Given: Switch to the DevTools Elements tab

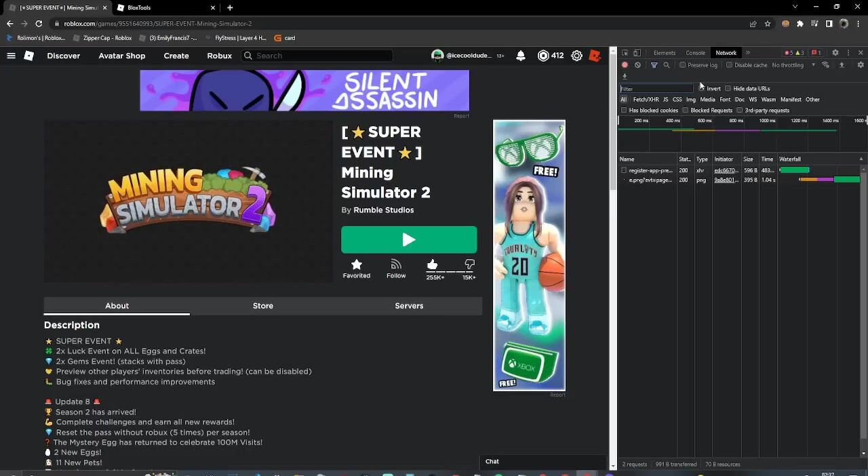Looking at the screenshot, I should [665, 53].
